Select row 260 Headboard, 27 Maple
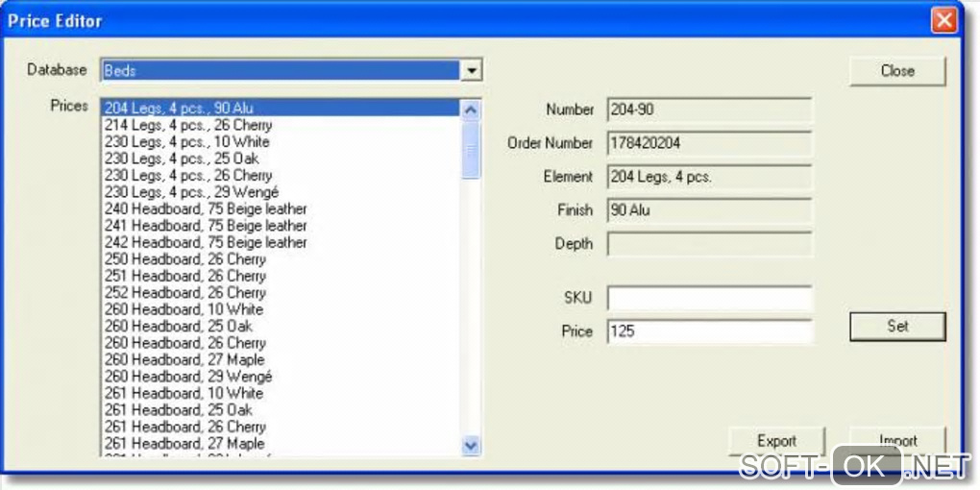The height and width of the screenshot is (490, 980). 282,360
